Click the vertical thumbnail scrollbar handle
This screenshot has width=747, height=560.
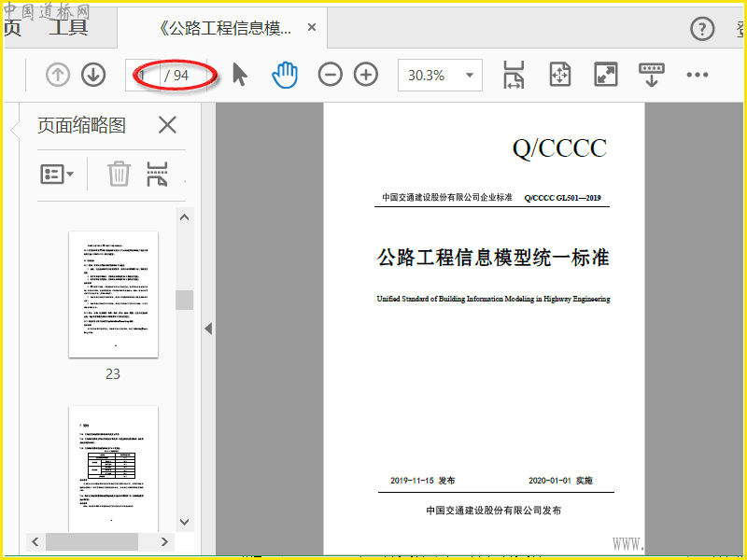(x=184, y=300)
